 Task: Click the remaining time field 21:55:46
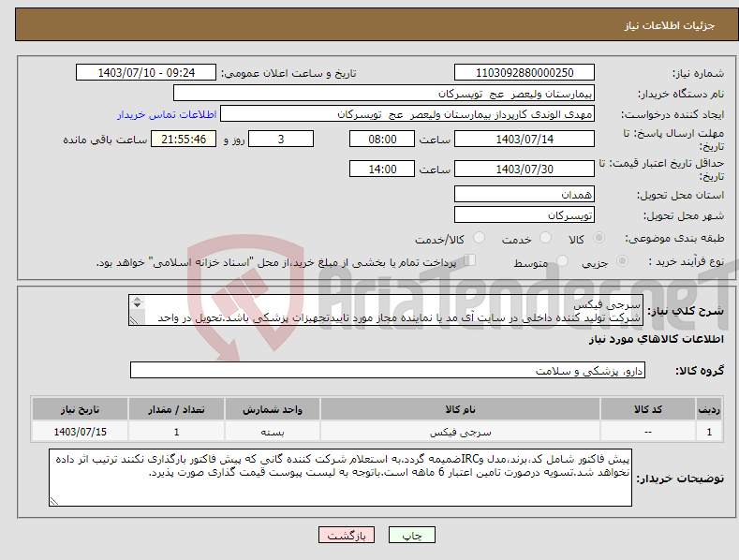(184, 139)
